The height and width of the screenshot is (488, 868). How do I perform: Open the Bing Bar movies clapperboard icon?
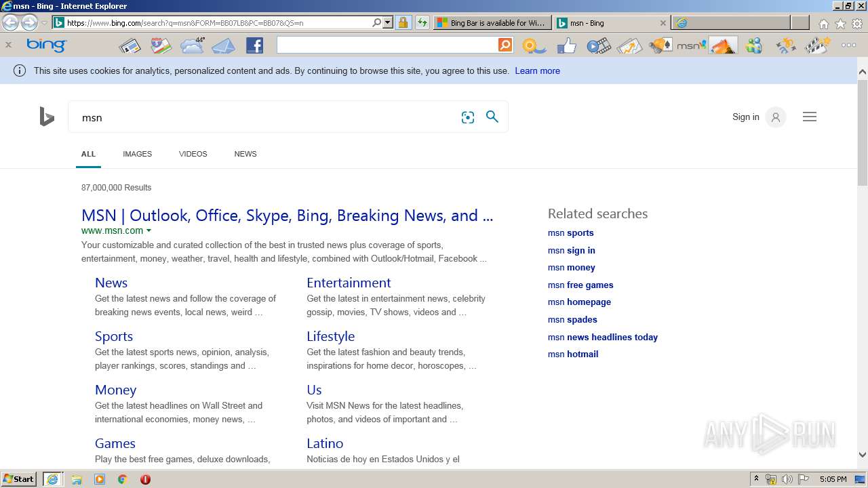coord(817,46)
